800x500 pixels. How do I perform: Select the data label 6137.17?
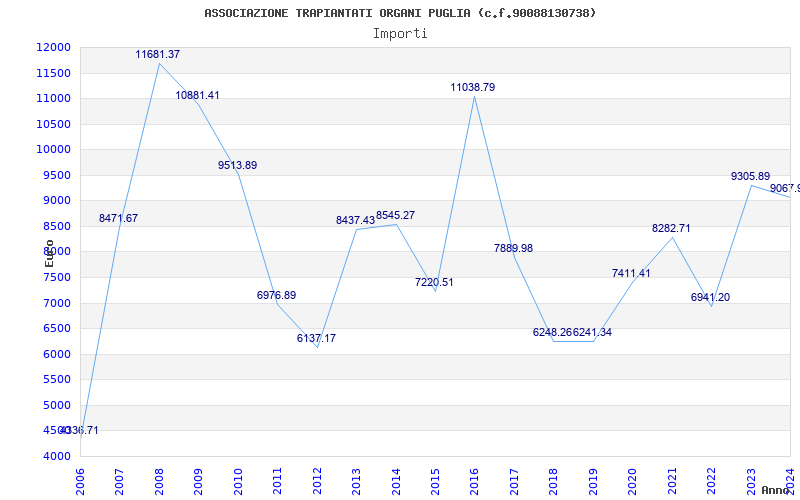click(x=316, y=338)
